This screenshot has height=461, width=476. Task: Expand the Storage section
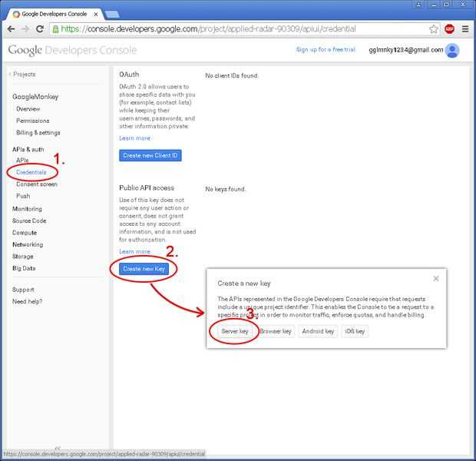(x=23, y=257)
